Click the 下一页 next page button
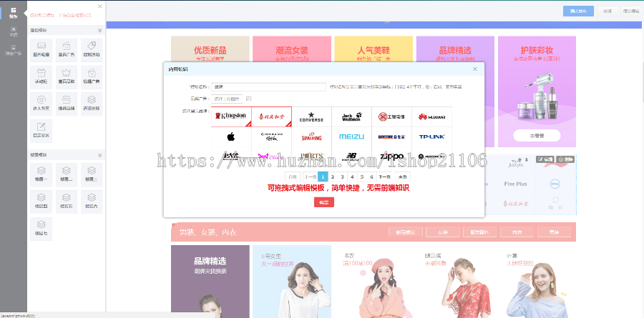Screen dimensions: 644x318 point(384,177)
